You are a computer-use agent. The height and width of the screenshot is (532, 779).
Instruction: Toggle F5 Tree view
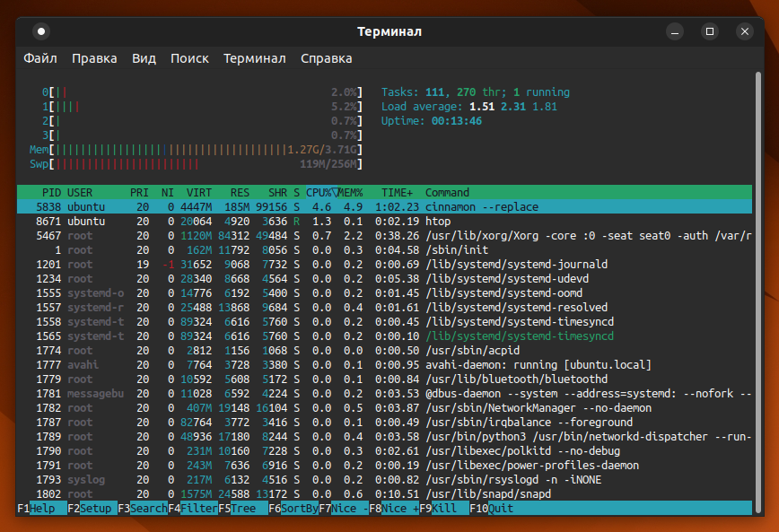tap(243, 508)
